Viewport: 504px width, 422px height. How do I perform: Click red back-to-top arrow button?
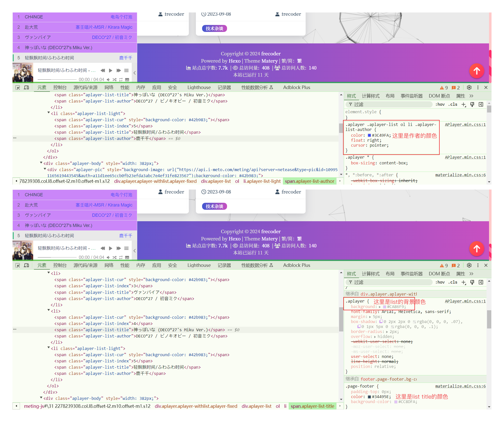477,71
